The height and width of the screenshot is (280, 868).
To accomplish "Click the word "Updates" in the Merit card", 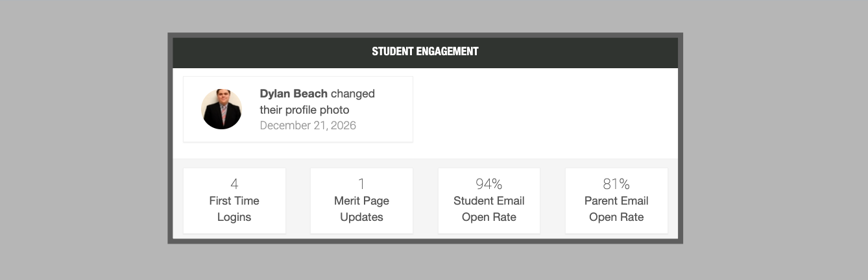I will coord(361,217).
